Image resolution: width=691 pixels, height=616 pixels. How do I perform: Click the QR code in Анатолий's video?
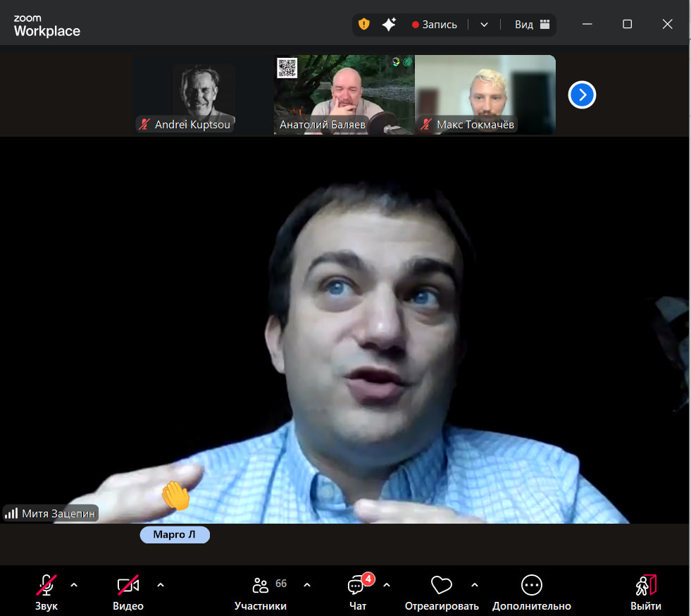pos(287,68)
